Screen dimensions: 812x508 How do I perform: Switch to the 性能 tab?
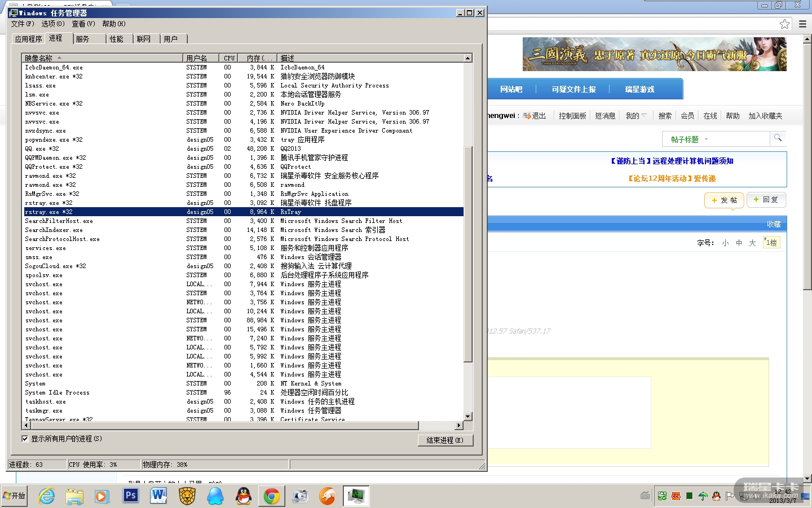pos(117,39)
